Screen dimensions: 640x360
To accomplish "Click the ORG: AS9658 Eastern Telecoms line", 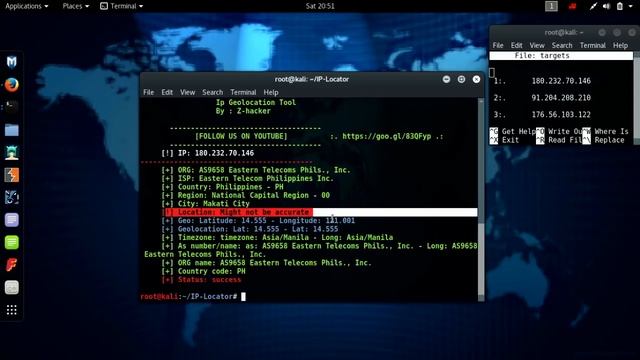I will pyautogui.click(x=256, y=170).
